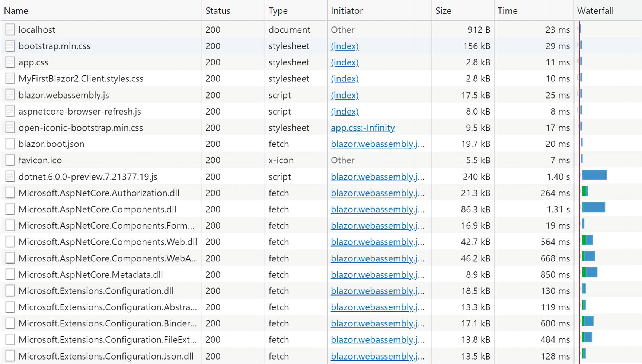Click the Waterfall column header
This screenshot has width=642, height=364.
595,11
